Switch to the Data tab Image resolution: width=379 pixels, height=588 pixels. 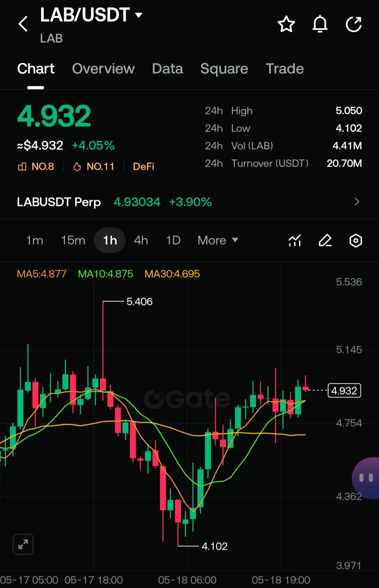167,69
